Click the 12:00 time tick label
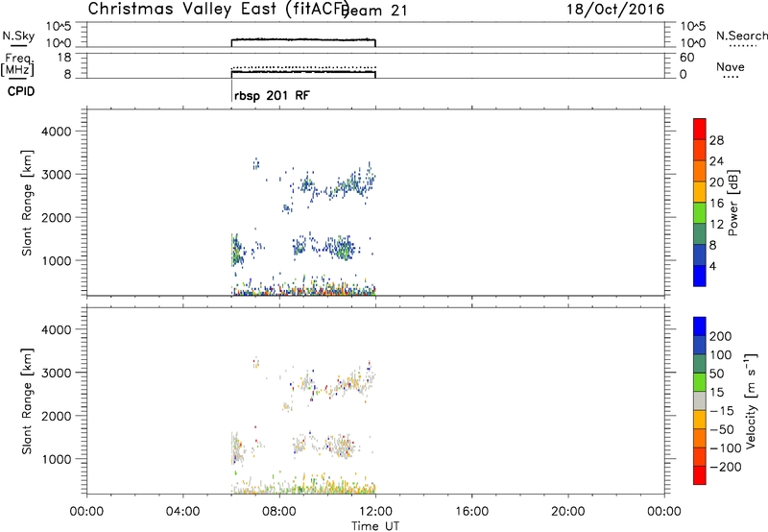768x532 pixels. point(375,512)
